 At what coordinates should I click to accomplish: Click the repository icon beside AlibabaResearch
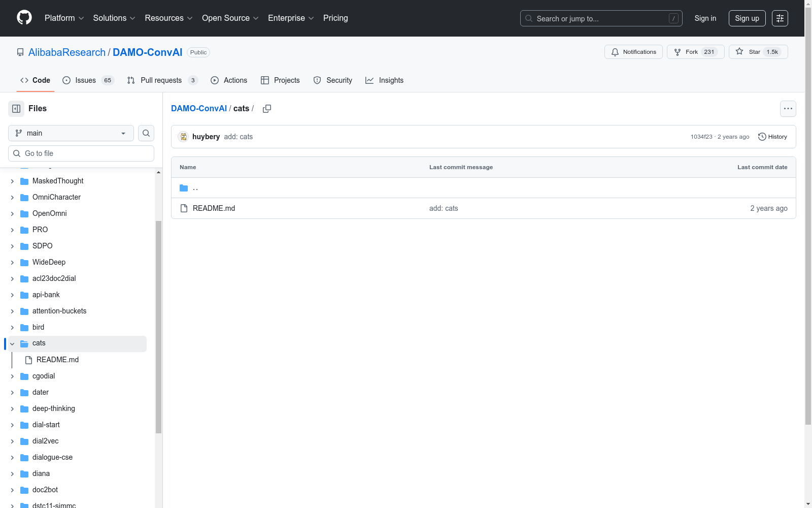pyautogui.click(x=20, y=52)
